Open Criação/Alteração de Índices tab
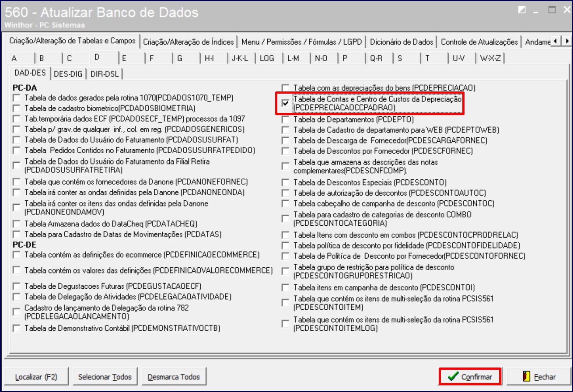Viewport: 573px width, 392px height. point(189,42)
